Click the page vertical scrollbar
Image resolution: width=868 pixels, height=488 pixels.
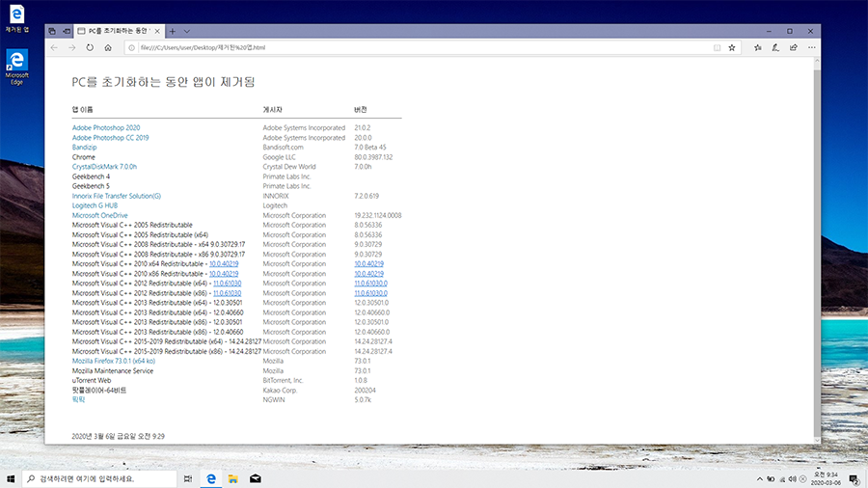[817, 249]
